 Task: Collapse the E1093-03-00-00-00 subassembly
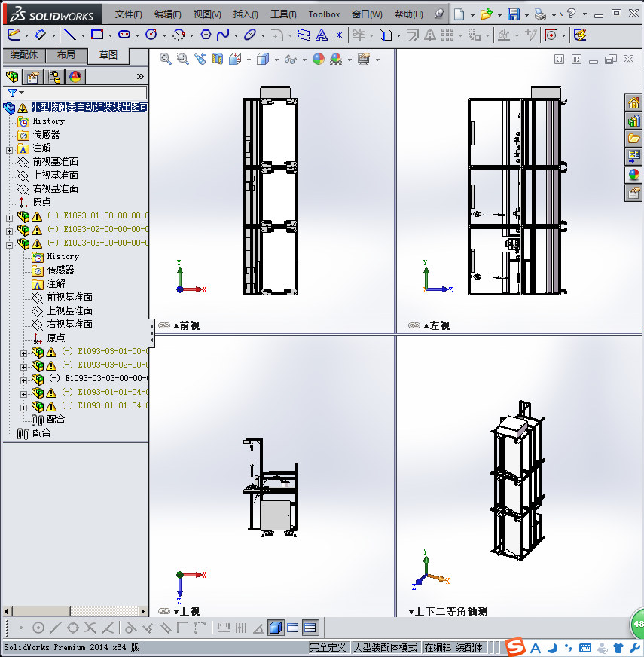(9, 245)
